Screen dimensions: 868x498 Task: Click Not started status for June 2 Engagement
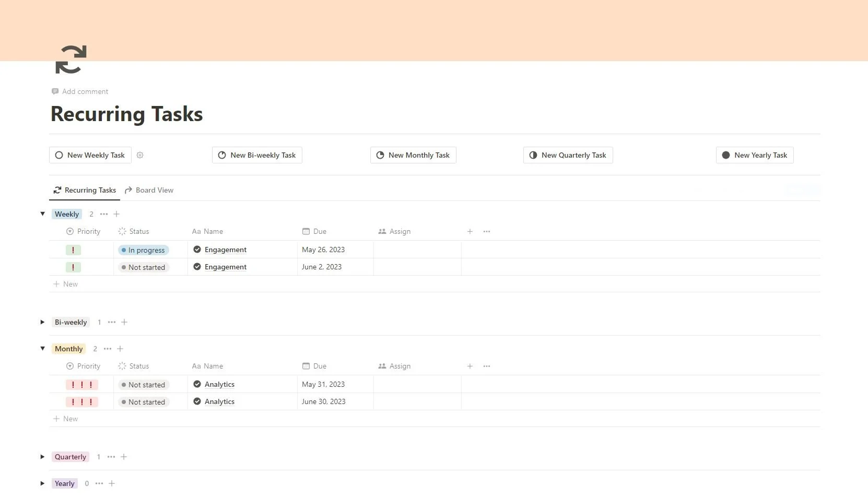pos(143,267)
